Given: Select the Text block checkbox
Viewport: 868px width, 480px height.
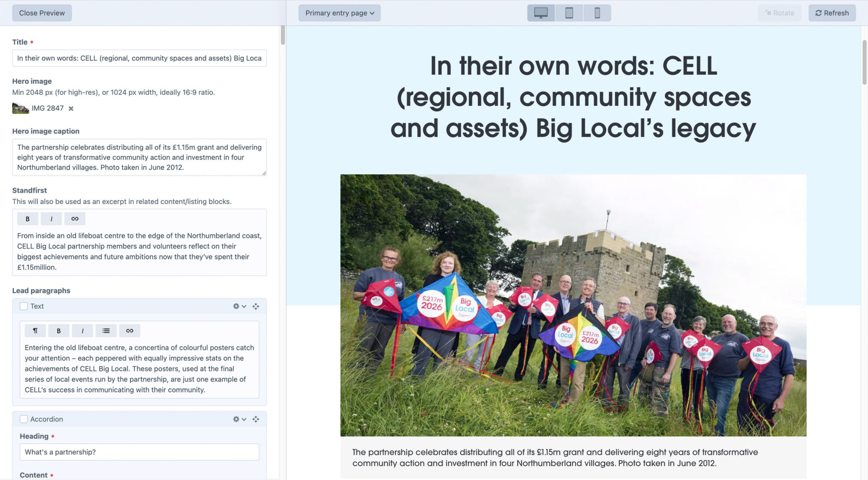Looking at the screenshot, I should click(24, 306).
